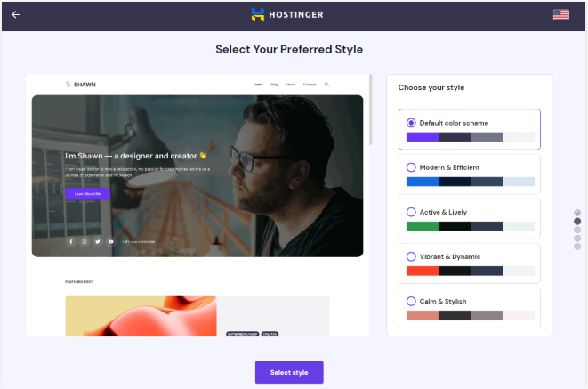The image size is (588, 389).
Task: Click the red swatch of Vibrant & Dynamic
Action: [x=422, y=271]
